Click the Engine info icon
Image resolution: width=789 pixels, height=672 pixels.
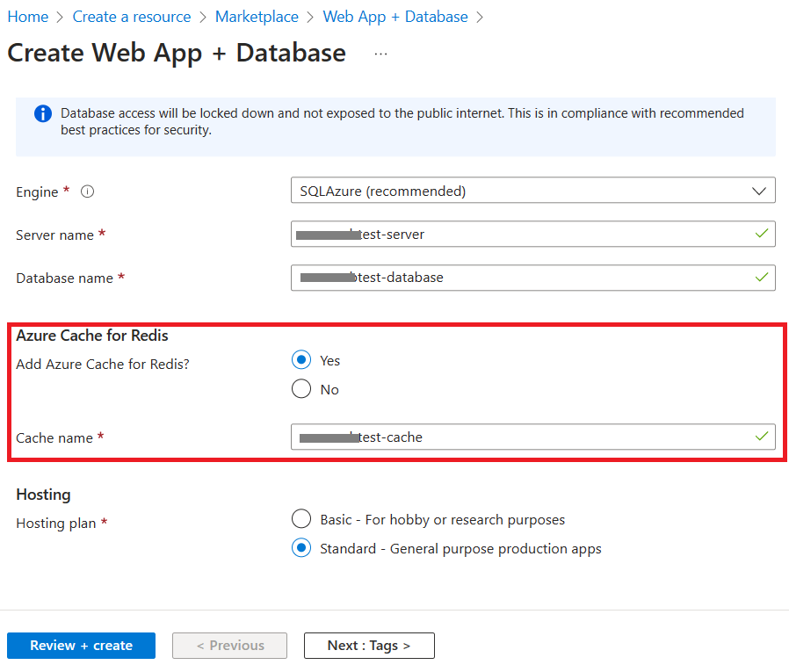click(x=88, y=191)
